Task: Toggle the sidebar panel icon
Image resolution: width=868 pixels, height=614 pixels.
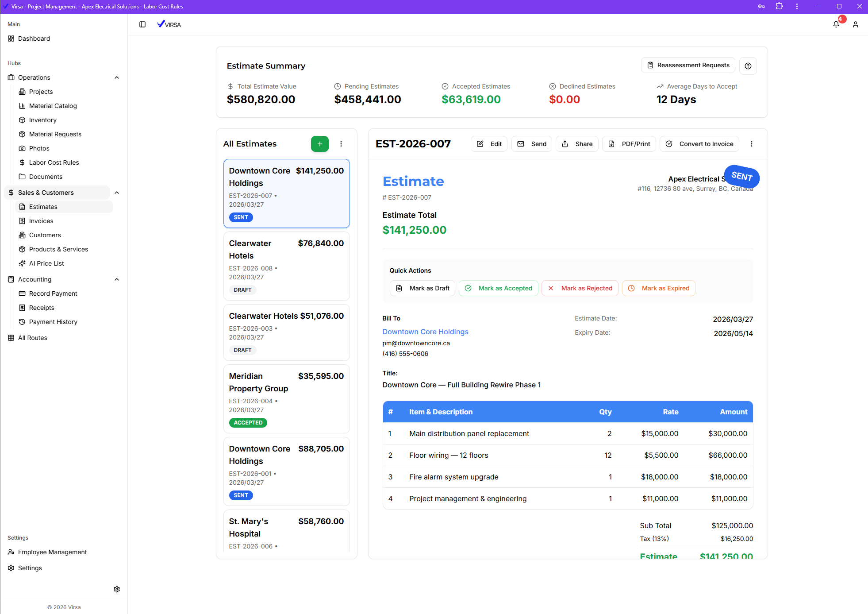Action: tap(142, 24)
